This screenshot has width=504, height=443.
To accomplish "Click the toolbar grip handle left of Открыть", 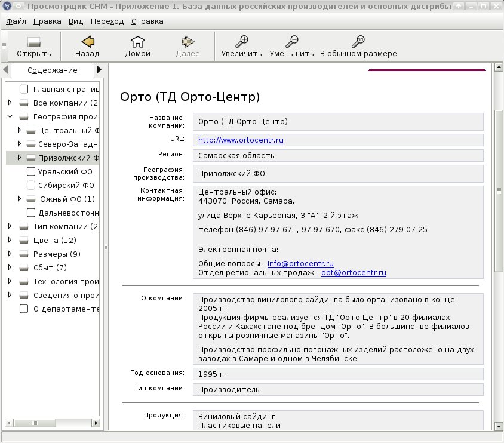I will tap(4, 45).
